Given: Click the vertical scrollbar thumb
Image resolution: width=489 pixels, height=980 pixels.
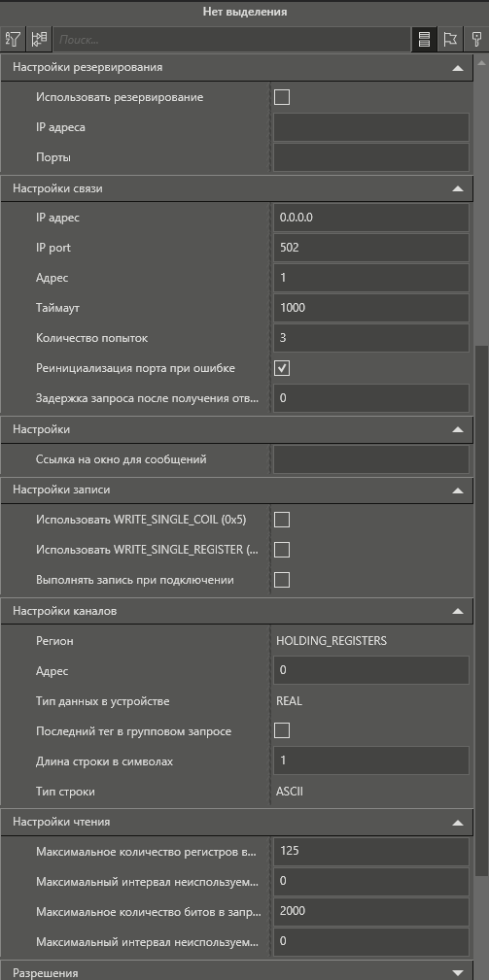Looking at the screenshot, I should click(x=481, y=609).
